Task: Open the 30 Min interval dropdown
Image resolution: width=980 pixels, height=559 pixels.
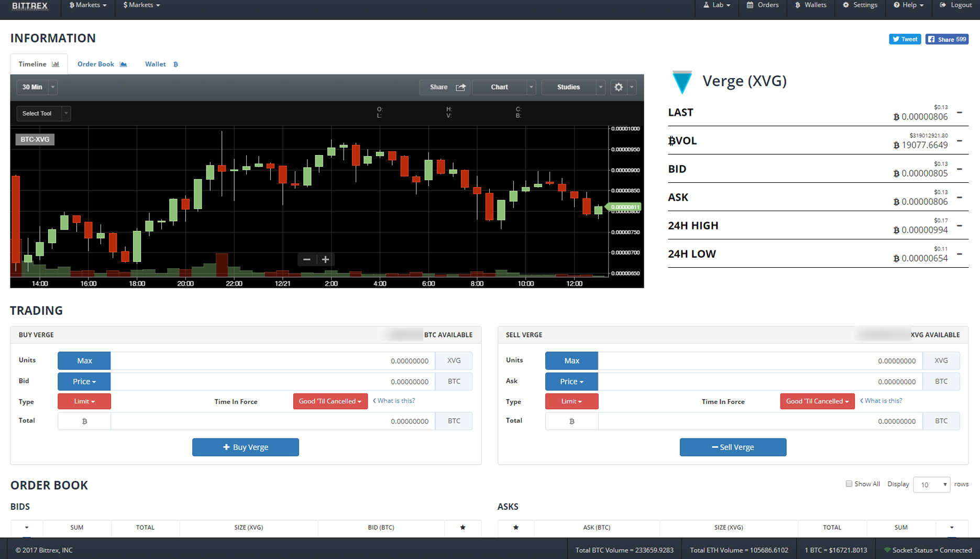Action: [37, 87]
